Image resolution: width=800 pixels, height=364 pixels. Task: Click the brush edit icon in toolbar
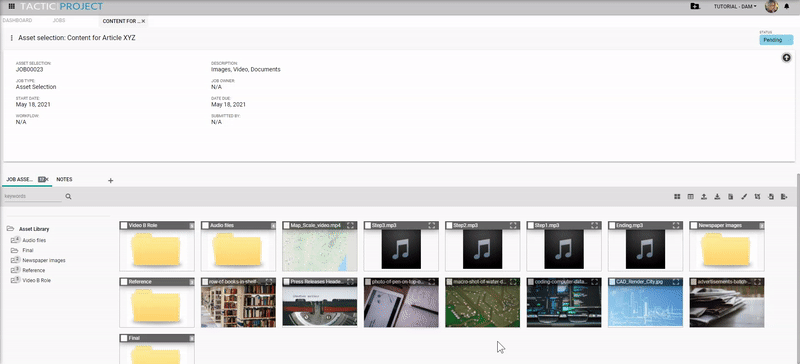[x=744, y=197]
